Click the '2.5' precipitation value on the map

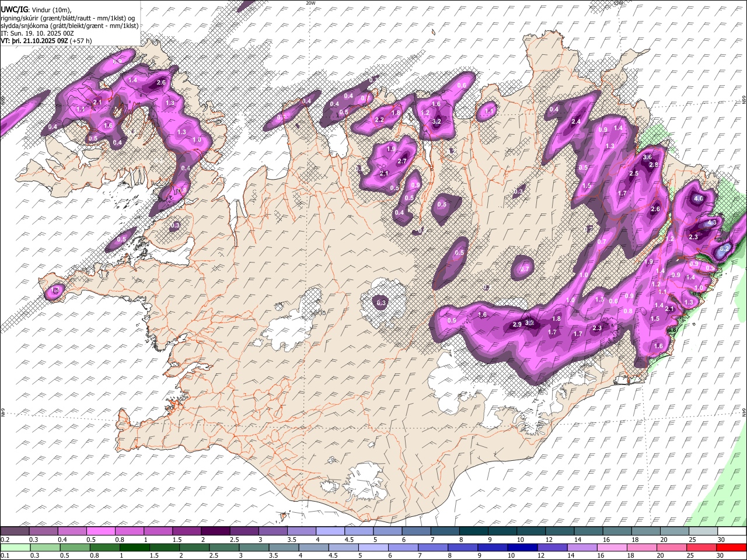point(634,174)
